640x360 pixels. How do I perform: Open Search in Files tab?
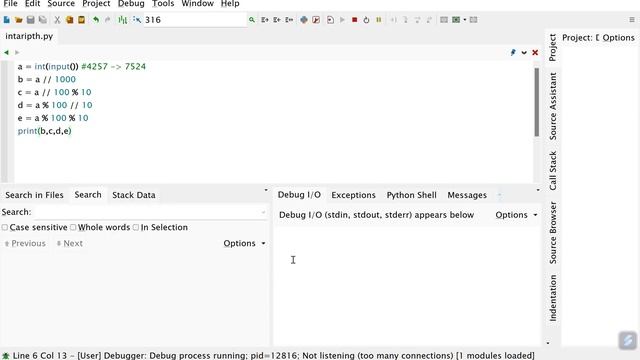pyautogui.click(x=34, y=195)
